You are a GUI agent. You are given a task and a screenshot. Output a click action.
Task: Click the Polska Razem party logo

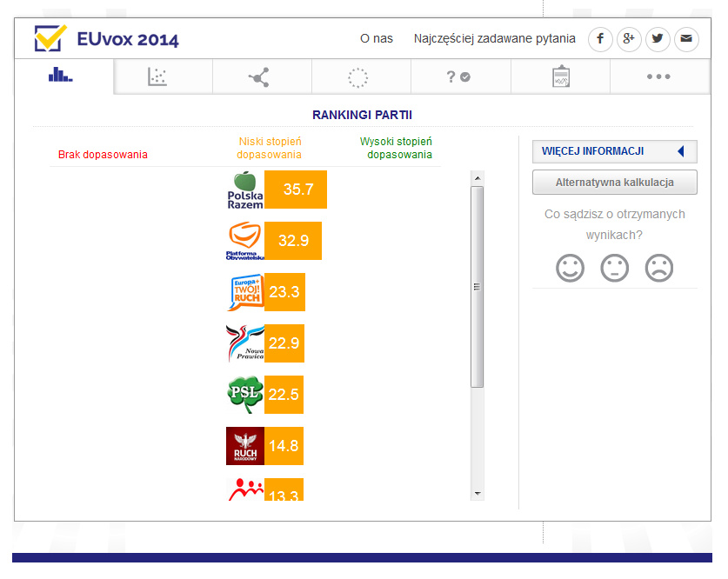(x=245, y=190)
